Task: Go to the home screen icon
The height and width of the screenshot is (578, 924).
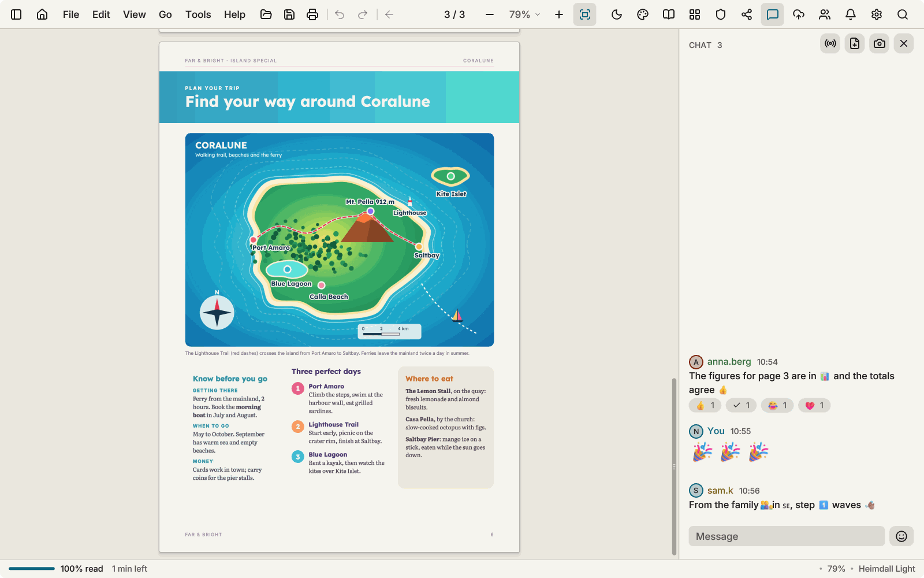Action: coord(42,14)
